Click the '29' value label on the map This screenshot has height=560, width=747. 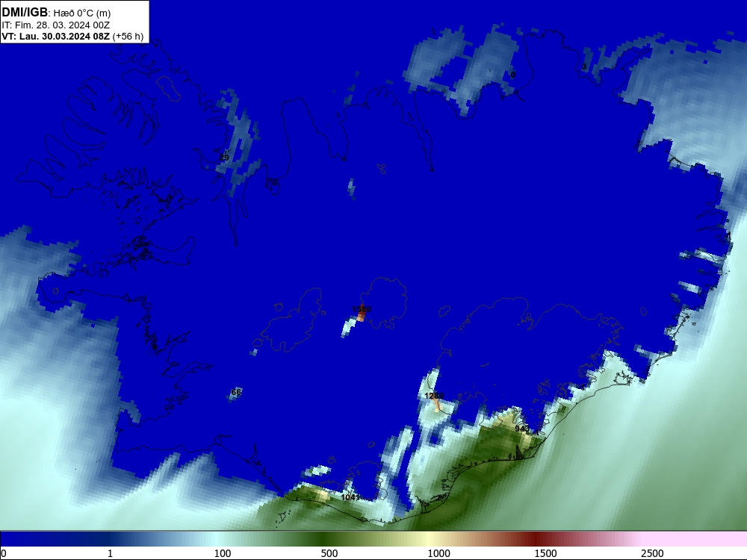tap(224, 157)
